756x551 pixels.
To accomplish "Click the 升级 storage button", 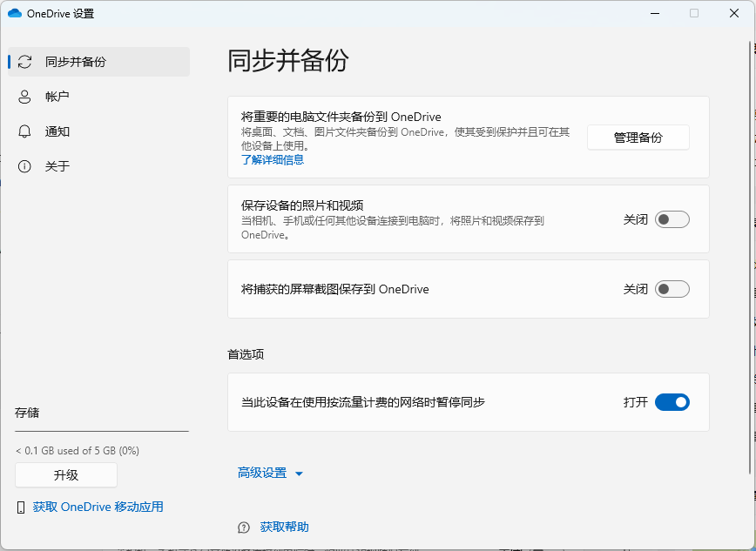I will (x=66, y=474).
